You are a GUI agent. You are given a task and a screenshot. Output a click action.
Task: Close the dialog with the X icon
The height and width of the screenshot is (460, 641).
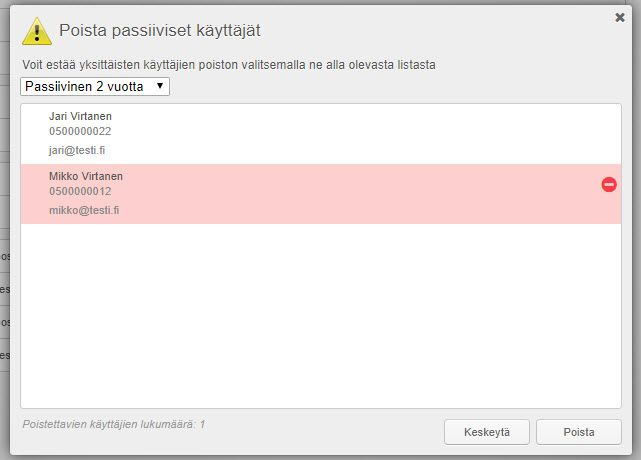click(x=620, y=17)
